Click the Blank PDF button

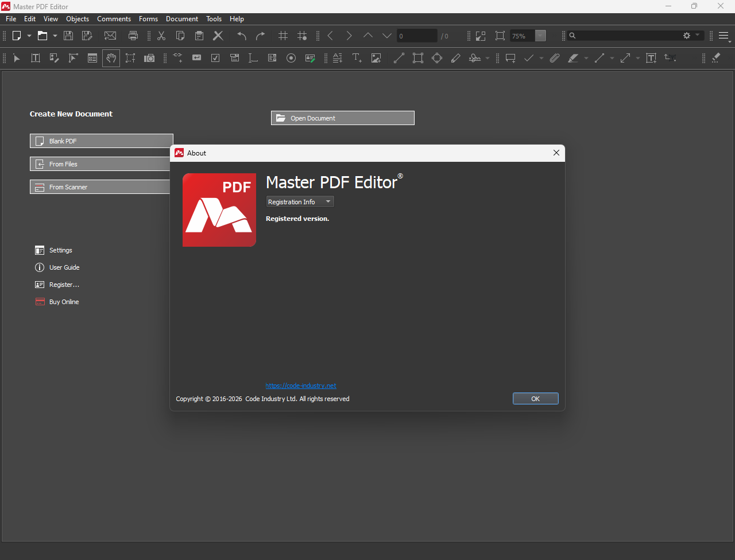101,141
